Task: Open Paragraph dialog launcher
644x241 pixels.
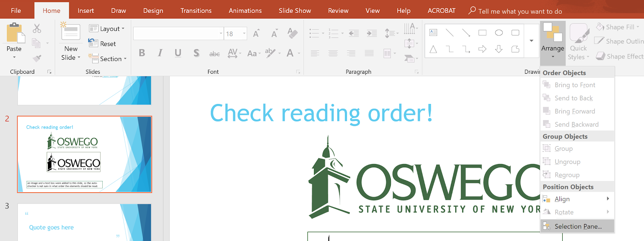Action: pos(417,72)
